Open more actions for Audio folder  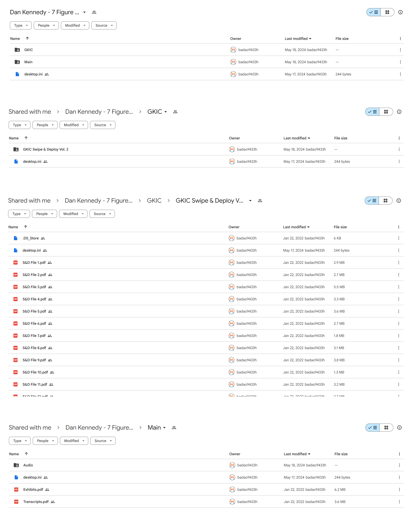click(x=399, y=465)
